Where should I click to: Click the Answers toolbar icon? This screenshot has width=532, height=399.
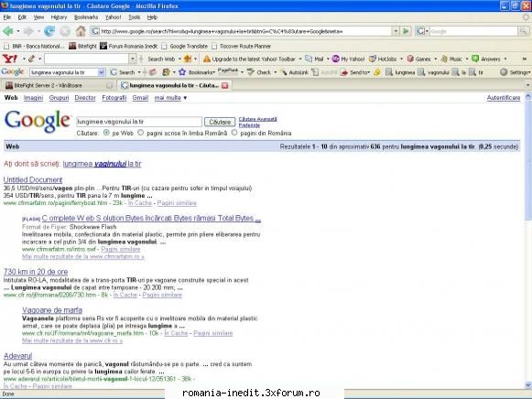[475, 59]
